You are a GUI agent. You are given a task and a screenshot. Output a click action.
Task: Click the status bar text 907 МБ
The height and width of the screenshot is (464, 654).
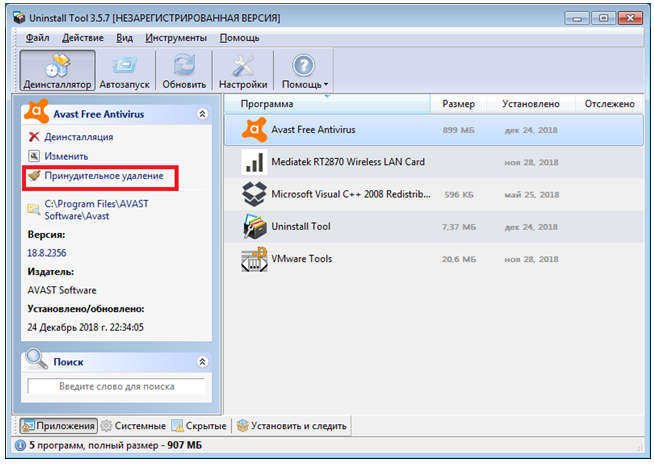(184, 446)
